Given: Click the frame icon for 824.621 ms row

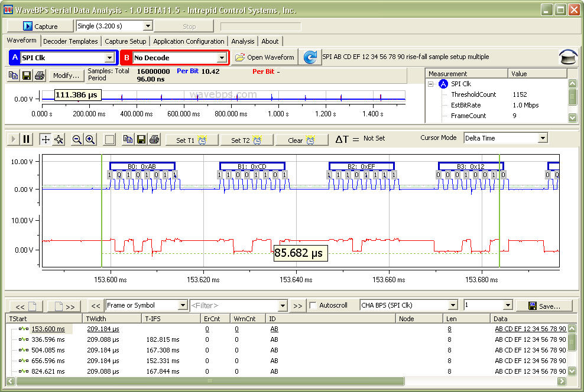Looking at the screenshot, I should (24, 371).
